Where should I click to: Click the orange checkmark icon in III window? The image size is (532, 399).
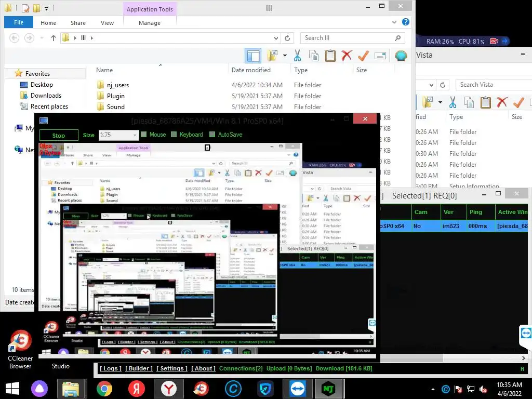[363, 55]
